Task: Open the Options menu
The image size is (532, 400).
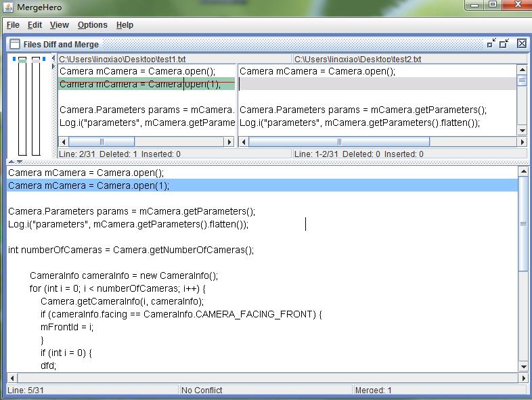Action: 92,25
